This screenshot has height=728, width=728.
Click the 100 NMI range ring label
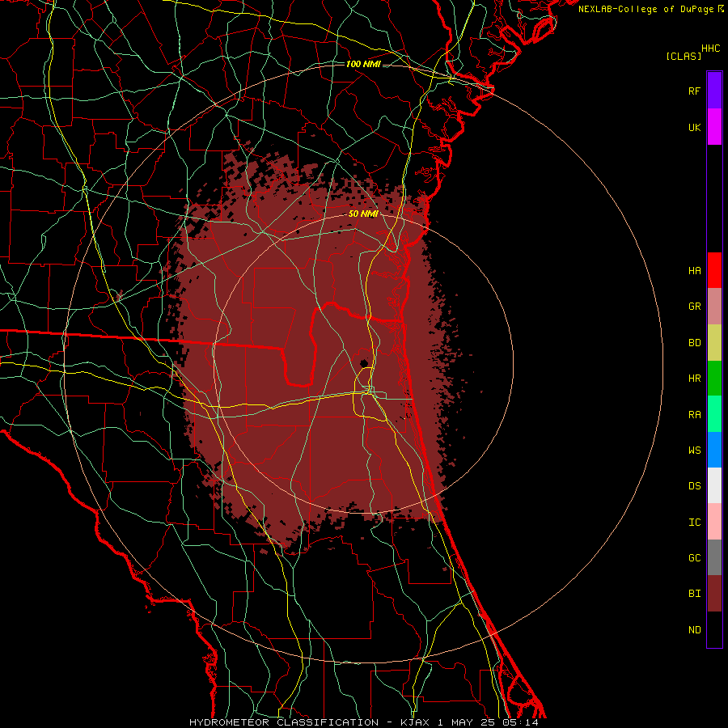click(x=363, y=64)
